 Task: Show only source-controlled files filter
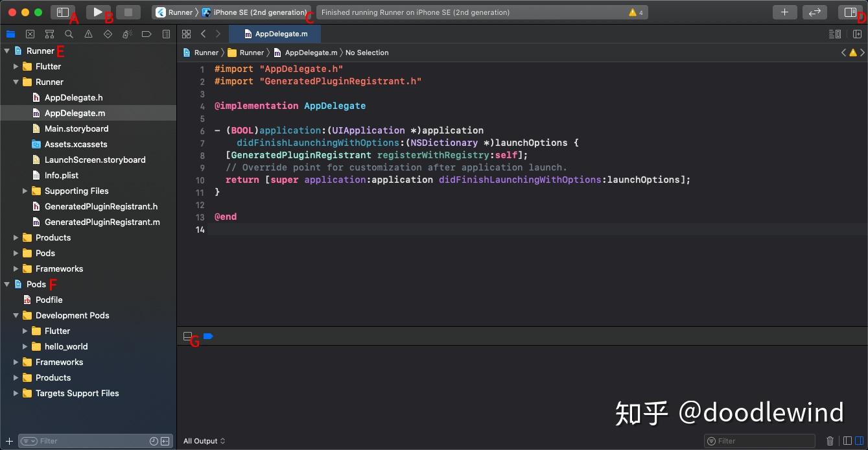[165, 441]
